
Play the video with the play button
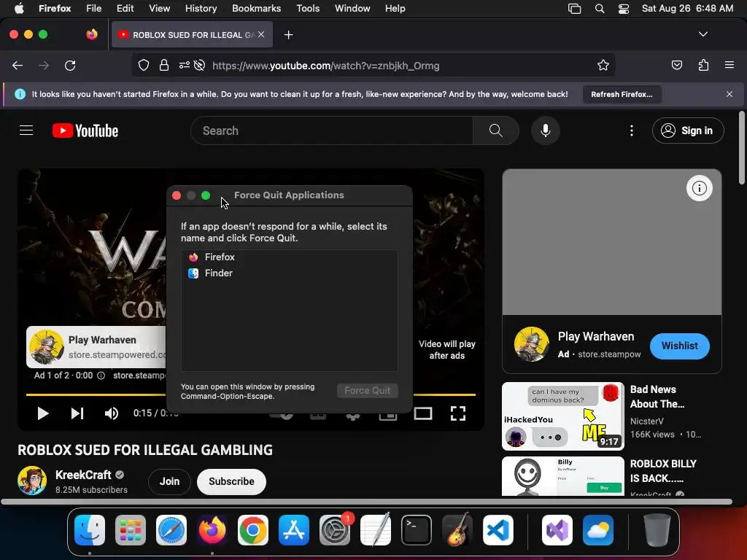tap(42, 413)
